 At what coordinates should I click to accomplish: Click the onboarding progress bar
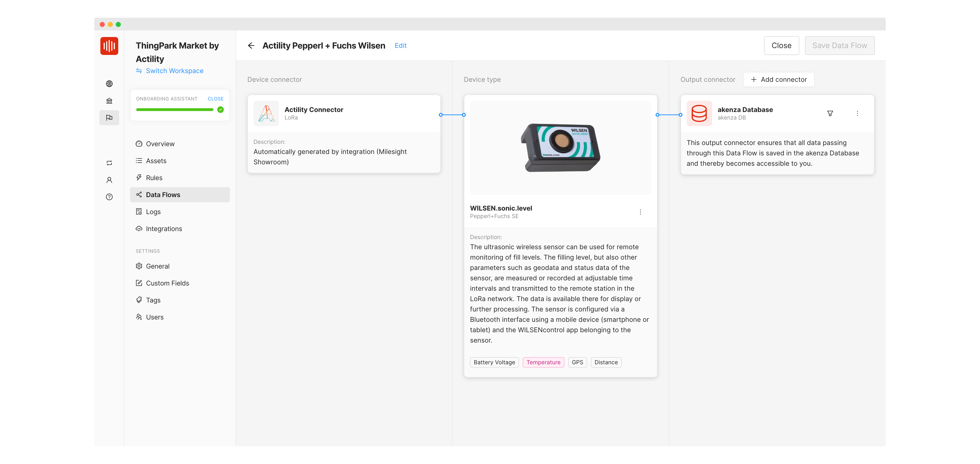(x=175, y=110)
